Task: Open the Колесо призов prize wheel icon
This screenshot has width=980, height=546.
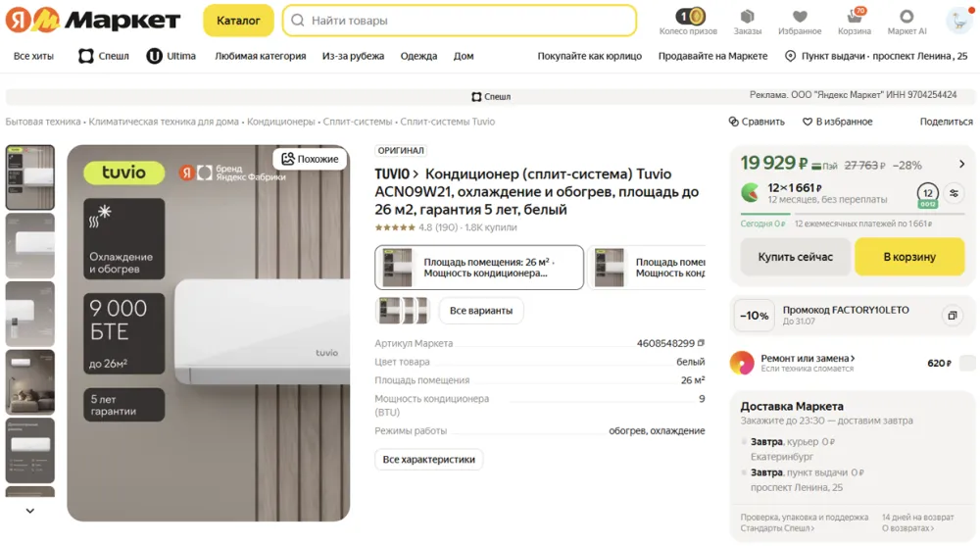Action: point(688,17)
